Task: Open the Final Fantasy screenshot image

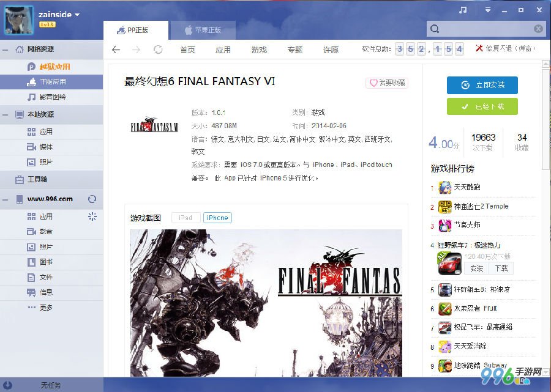Action: tap(266, 303)
